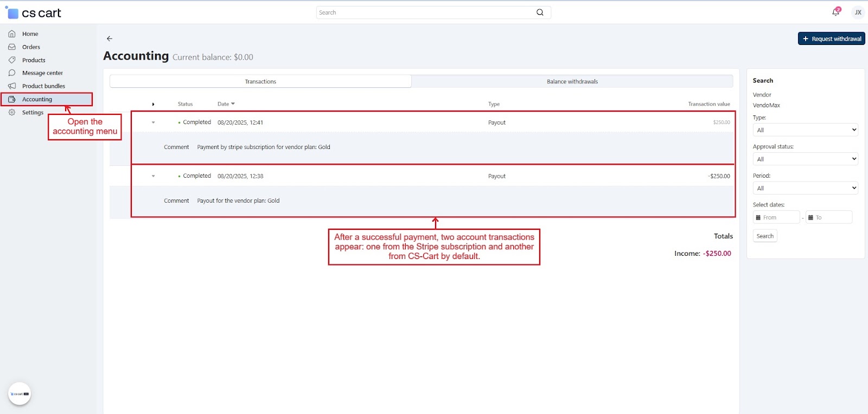Viewport: 868px width, 414px height.
Task: Click the Product bundles megaphone icon
Action: tap(12, 86)
